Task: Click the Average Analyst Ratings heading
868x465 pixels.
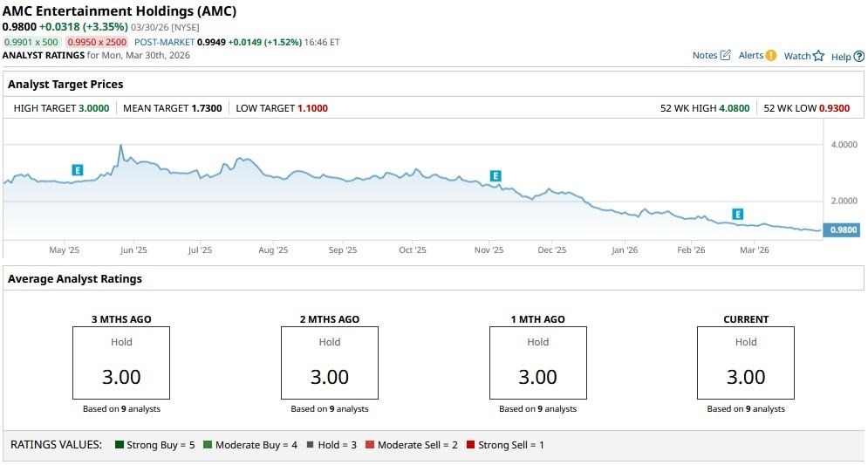Action: pos(75,279)
